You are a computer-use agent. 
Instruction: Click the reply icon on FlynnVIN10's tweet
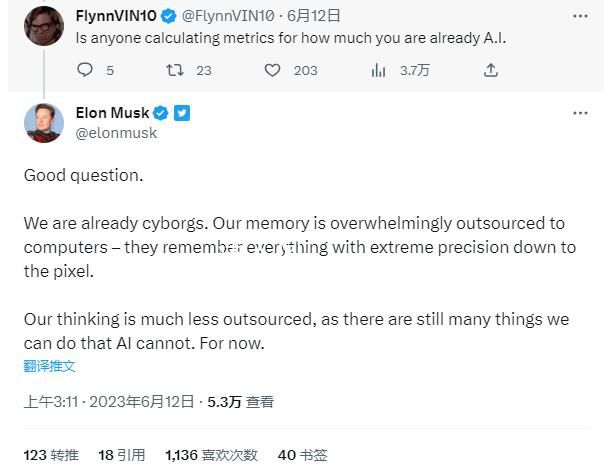point(85,70)
